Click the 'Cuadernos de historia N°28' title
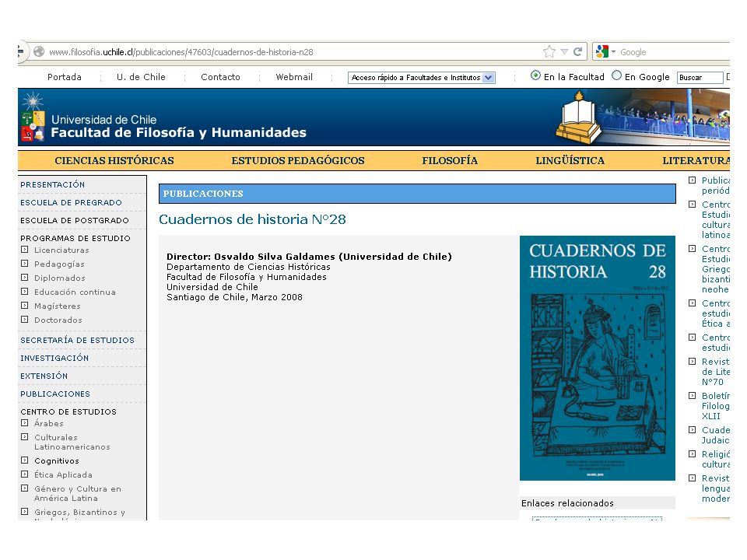The image size is (747, 560). point(252,219)
